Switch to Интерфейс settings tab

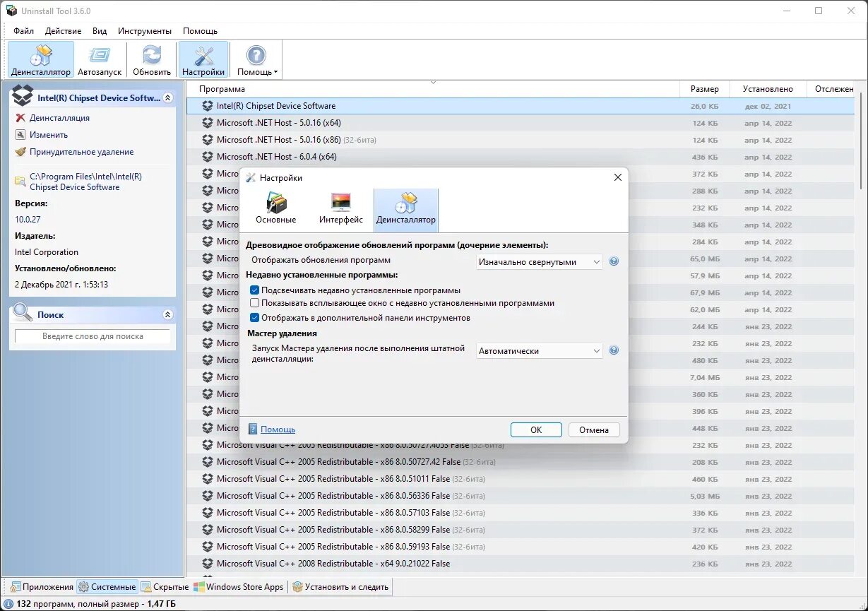341,209
